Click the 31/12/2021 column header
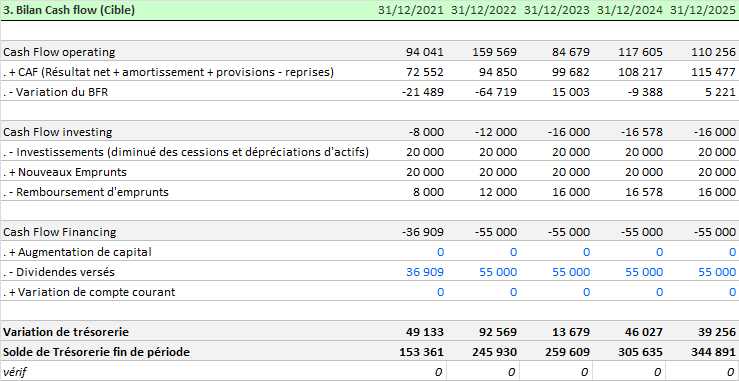739x381 pixels. (411, 10)
